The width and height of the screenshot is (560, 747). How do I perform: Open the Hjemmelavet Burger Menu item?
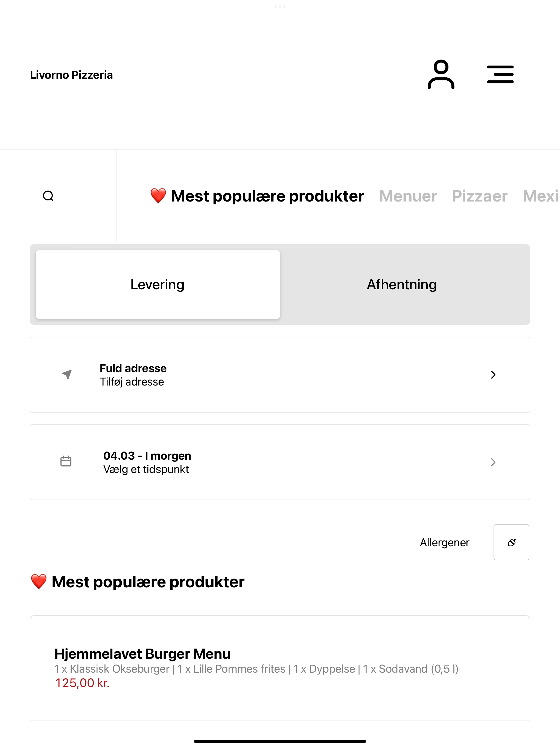280,668
